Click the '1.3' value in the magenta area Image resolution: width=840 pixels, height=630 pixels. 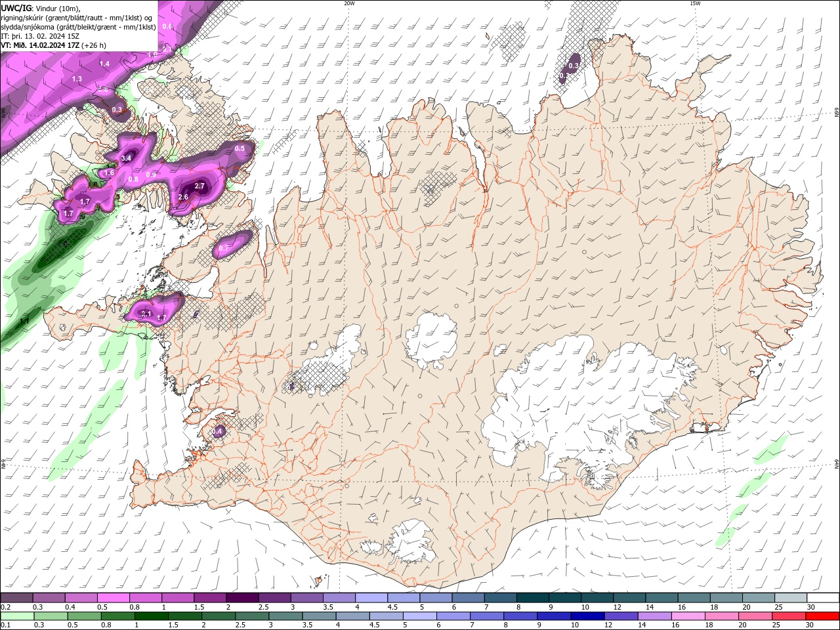77,79
